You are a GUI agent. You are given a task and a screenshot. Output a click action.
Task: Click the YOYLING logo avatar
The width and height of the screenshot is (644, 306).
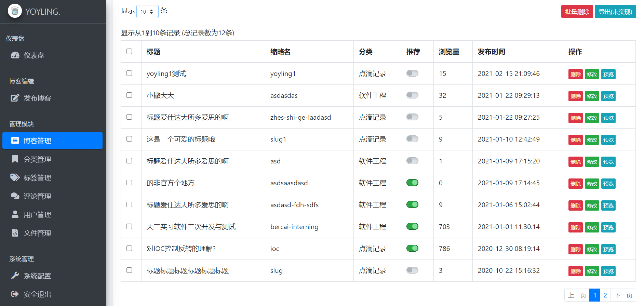click(15, 11)
